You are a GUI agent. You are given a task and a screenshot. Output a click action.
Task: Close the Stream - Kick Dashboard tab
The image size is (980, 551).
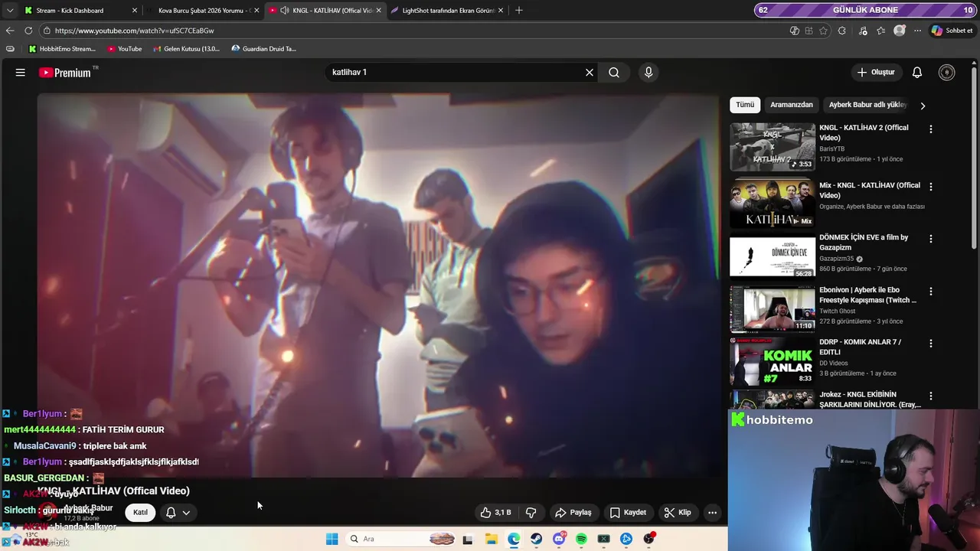135,10
